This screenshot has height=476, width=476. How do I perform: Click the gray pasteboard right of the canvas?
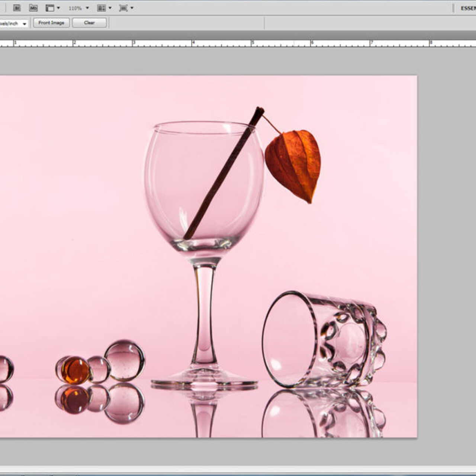click(x=446, y=242)
